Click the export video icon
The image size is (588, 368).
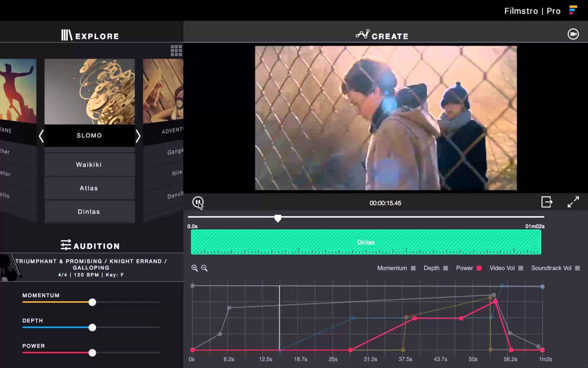click(x=547, y=202)
